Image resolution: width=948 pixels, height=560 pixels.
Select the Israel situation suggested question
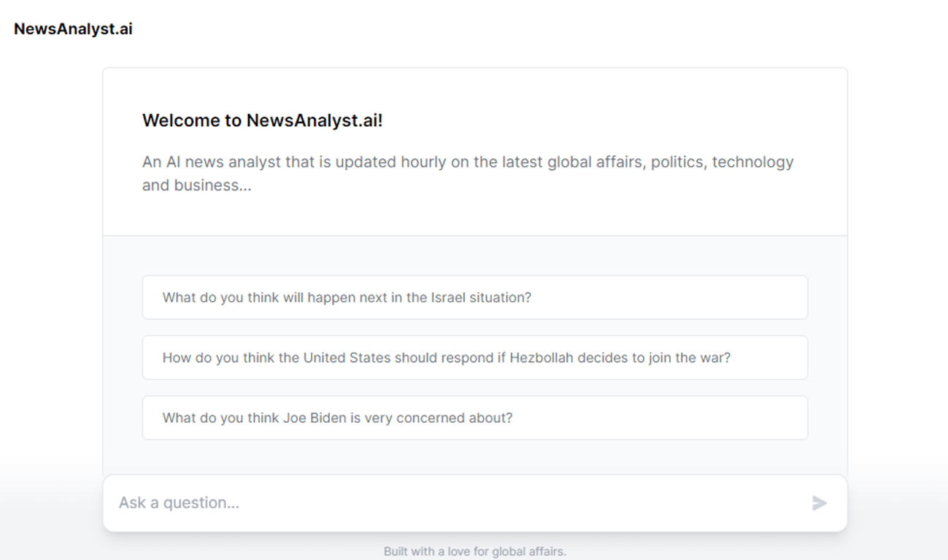coord(475,297)
